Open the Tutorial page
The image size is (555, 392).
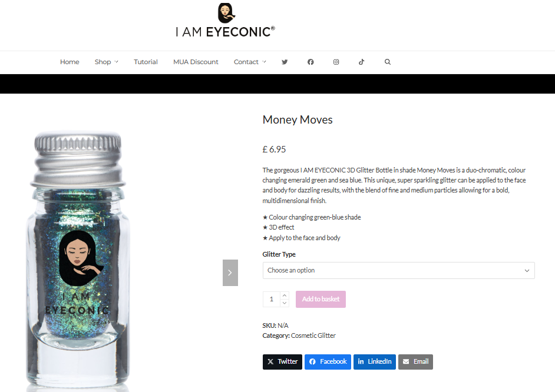pyautogui.click(x=146, y=62)
